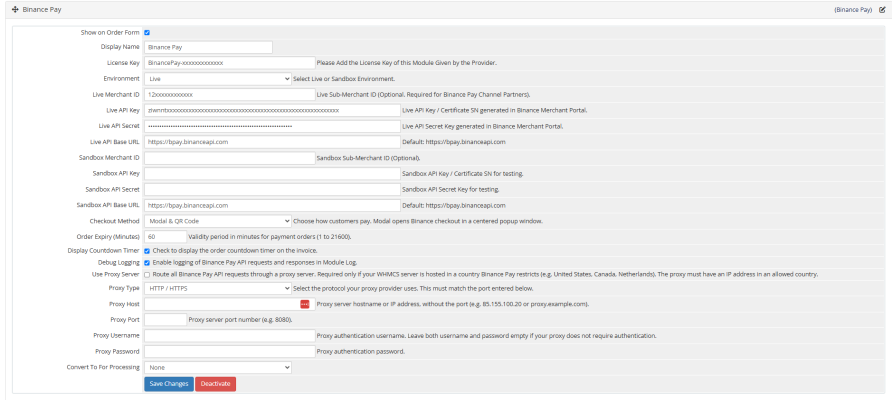Click the Proxy Port input field
The width and height of the screenshot is (892, 400).
165,320
